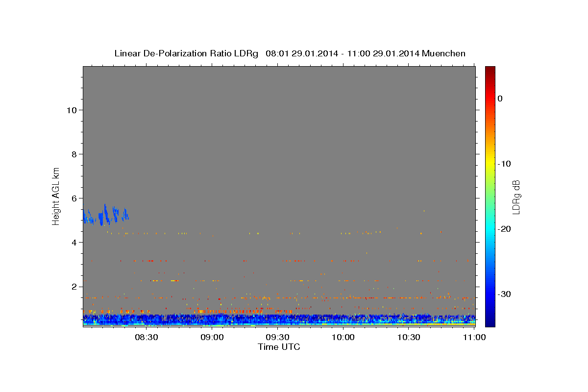Click the colorbar tick label 0
This screenshot has width=588, height=392.
coord(500,98)
